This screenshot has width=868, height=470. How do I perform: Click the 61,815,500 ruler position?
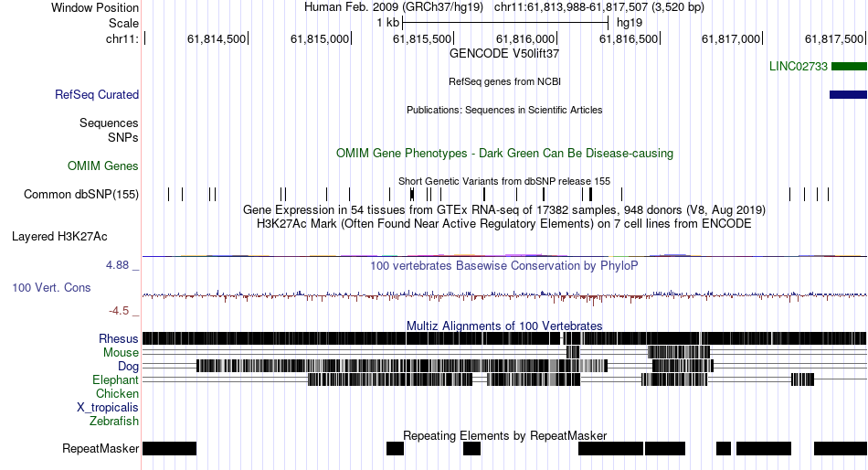[422, 38]
